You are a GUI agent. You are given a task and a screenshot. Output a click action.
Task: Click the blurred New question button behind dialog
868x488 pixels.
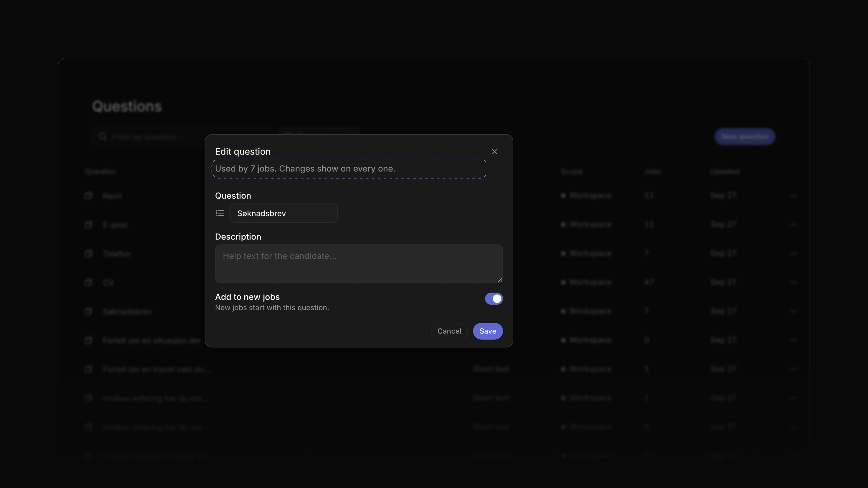pos(745,137)
